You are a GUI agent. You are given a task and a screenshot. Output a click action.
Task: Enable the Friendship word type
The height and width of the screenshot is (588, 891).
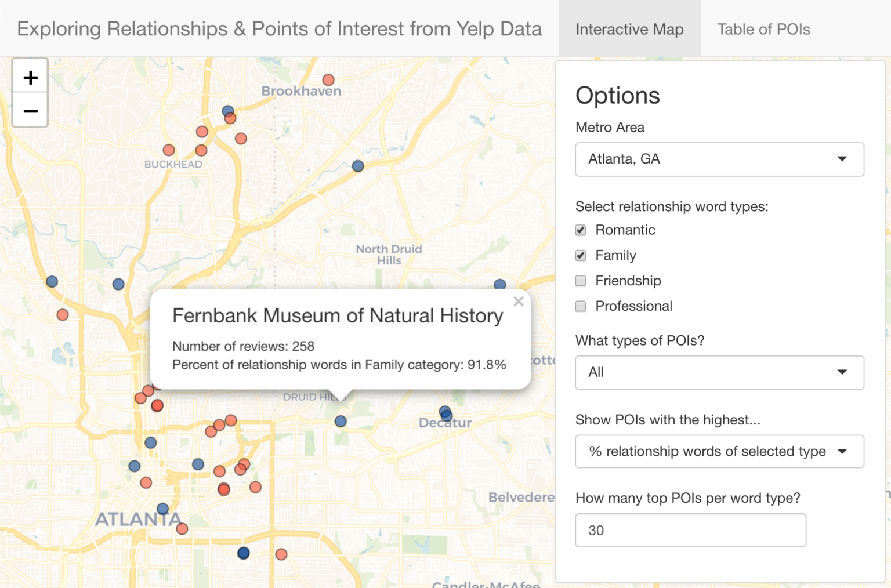point(580,281)
